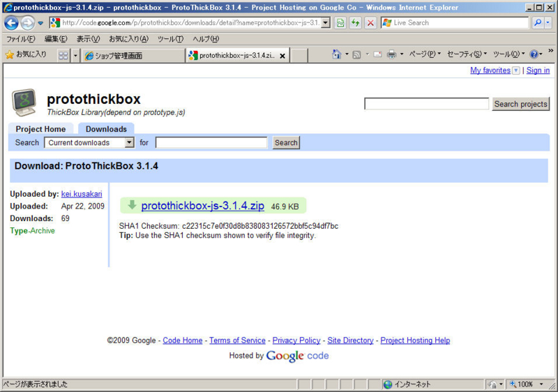The width and height of the screenshot is (558, 392).
Task: Click the Sign in link
Action: coord(538,70)
